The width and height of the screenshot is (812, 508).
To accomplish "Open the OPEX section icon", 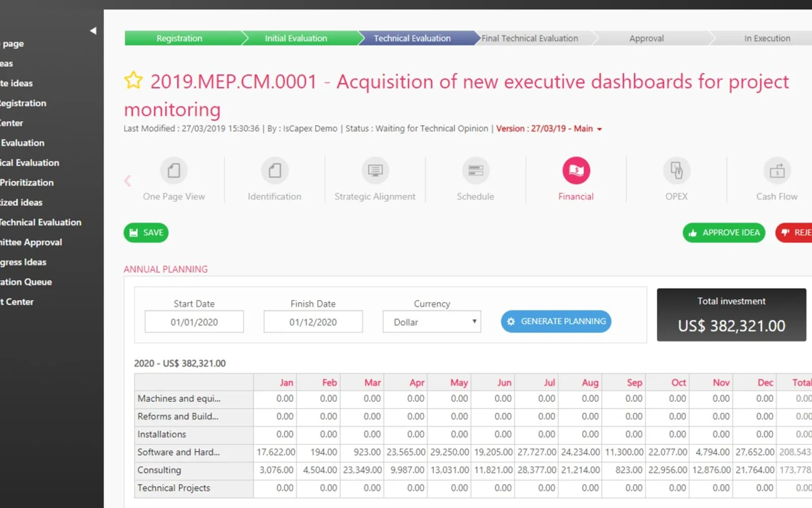I will (x=676, y=170).
